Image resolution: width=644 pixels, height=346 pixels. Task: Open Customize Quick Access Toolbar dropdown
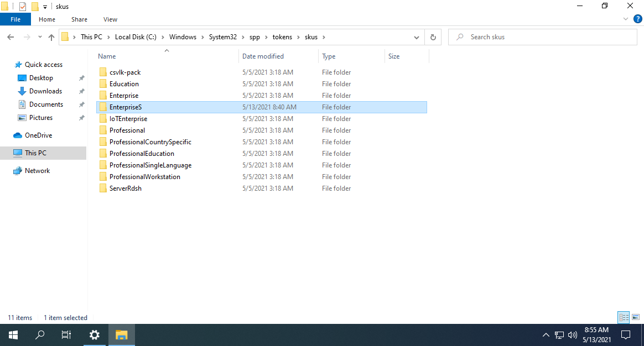pos(45,7)
